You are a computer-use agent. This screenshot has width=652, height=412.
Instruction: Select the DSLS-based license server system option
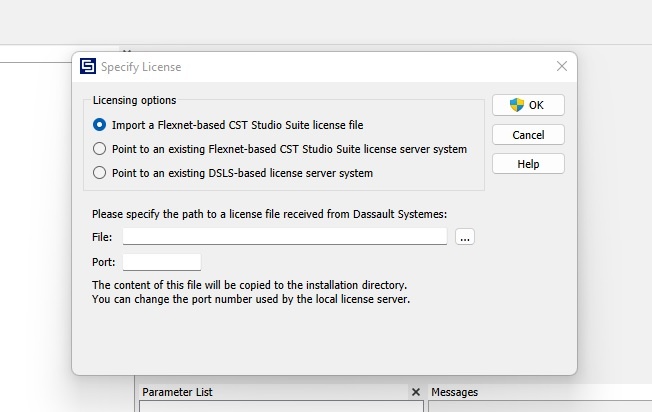[99, 173]
